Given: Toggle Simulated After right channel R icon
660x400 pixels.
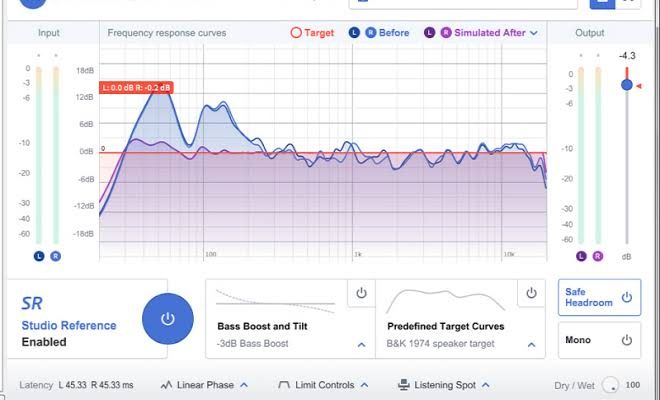Looking at the screenshot, I should pyautogui.click(x=445, y=33).
